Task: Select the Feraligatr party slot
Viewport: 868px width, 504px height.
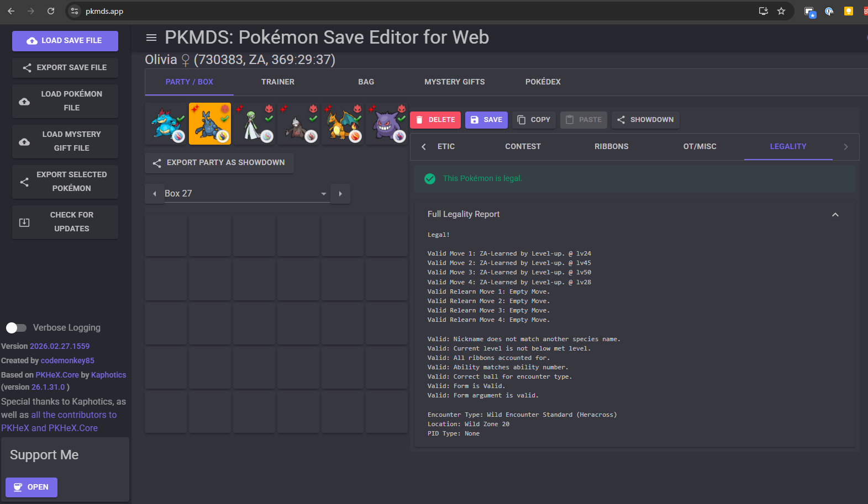Action: [166, 124]
